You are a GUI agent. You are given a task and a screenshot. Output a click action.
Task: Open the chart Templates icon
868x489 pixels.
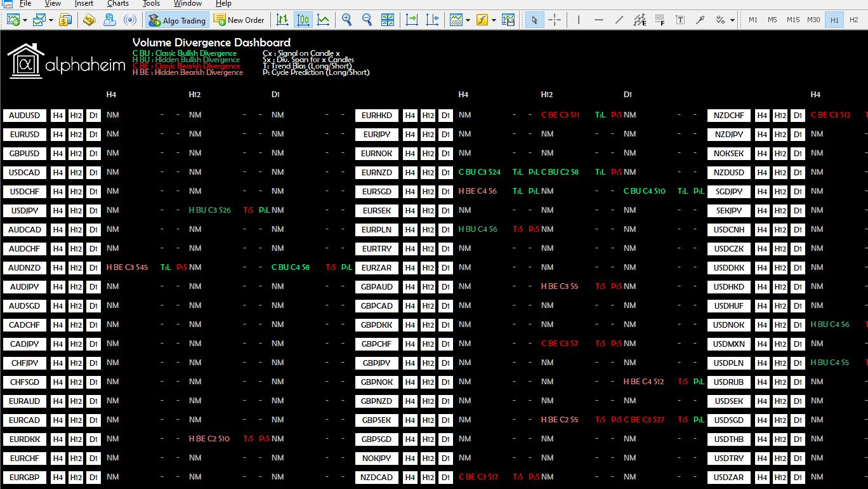[508, 20]
